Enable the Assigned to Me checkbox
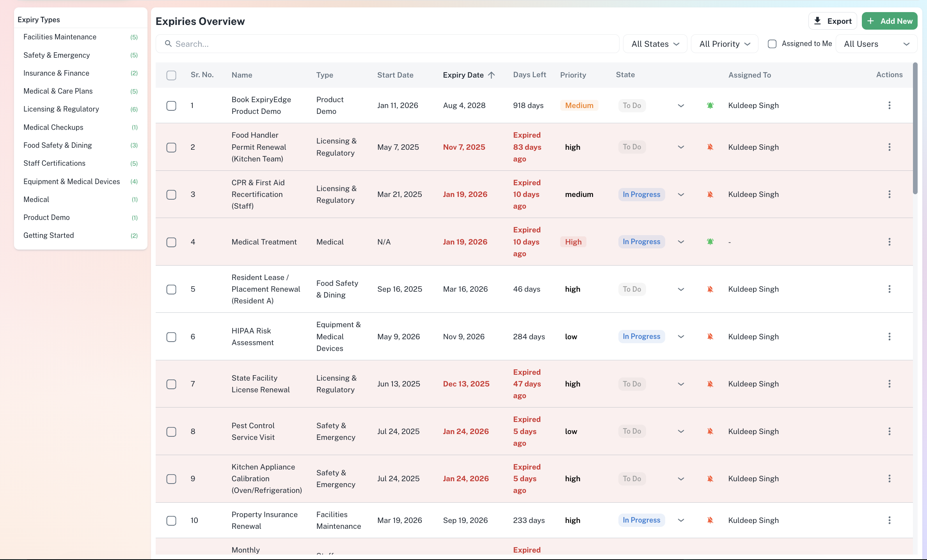This screenshot has height=560, width=927. (772, 44)
